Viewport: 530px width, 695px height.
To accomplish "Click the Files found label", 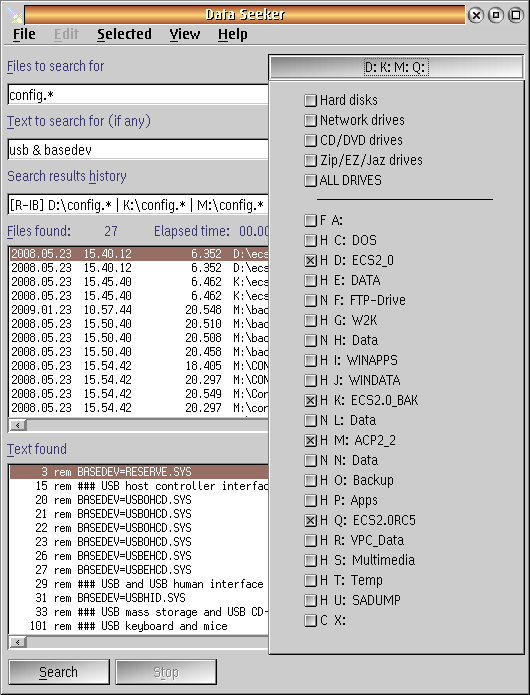I will point(39,231).
